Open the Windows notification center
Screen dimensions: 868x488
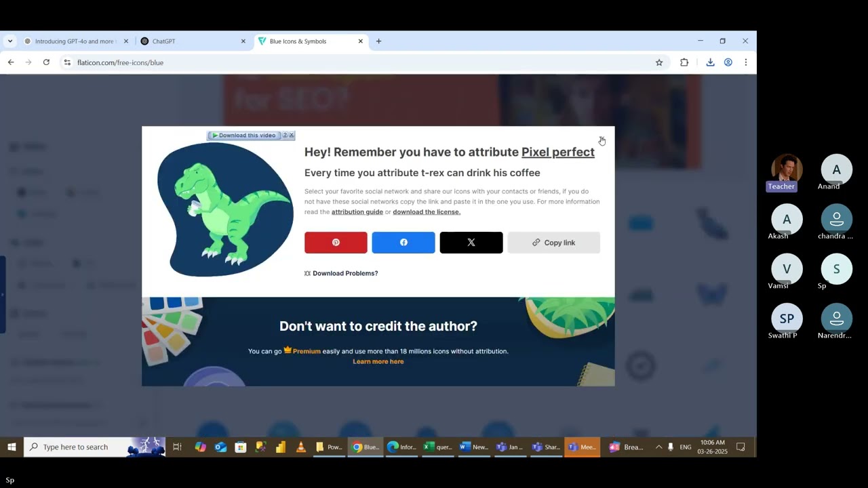(741, 447)
